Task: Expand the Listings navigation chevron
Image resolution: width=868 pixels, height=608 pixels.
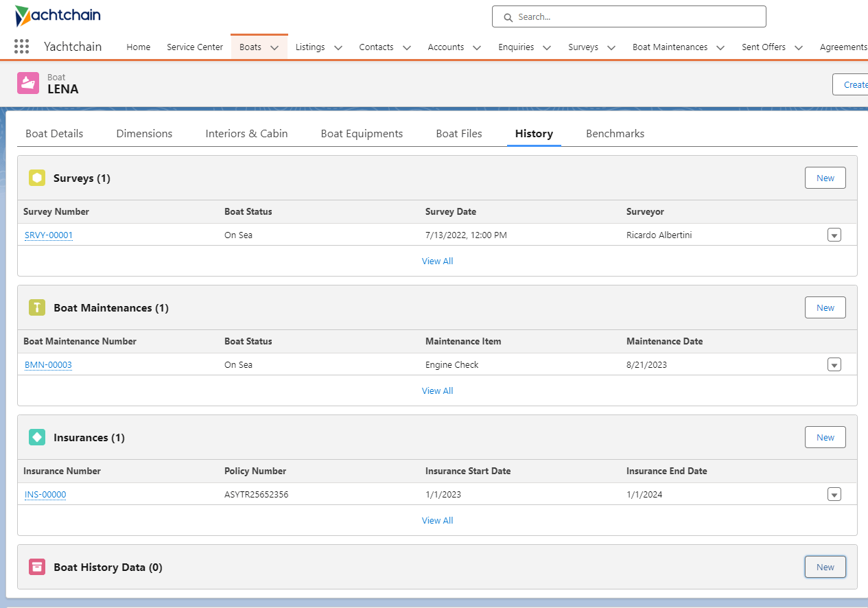Action: (338, 47)
